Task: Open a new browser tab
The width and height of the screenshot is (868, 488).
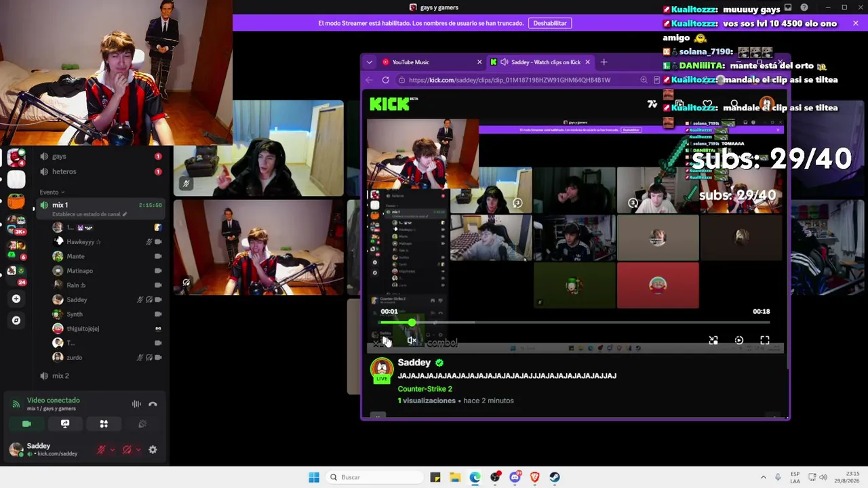Action: coord(604,62)
